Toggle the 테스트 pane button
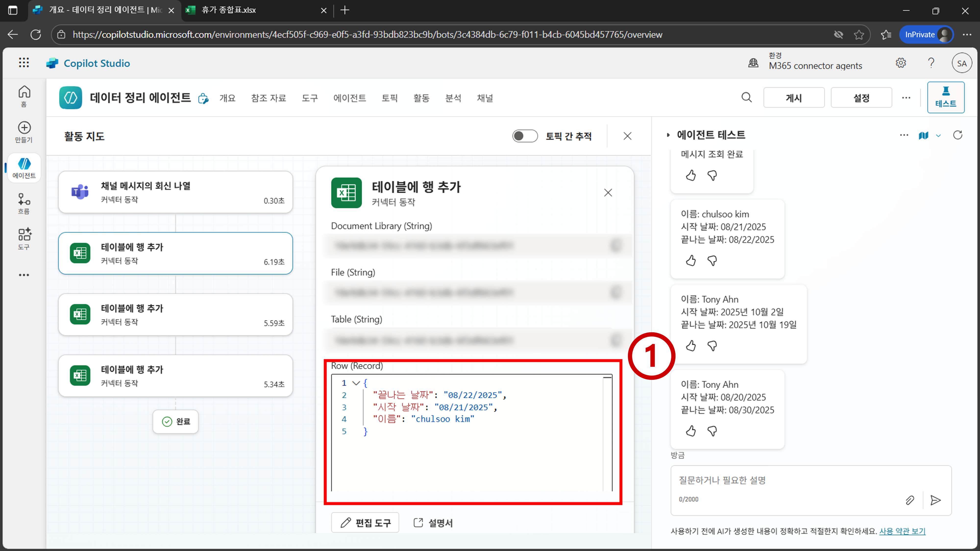The image size is (980, 551). [945, 97]
